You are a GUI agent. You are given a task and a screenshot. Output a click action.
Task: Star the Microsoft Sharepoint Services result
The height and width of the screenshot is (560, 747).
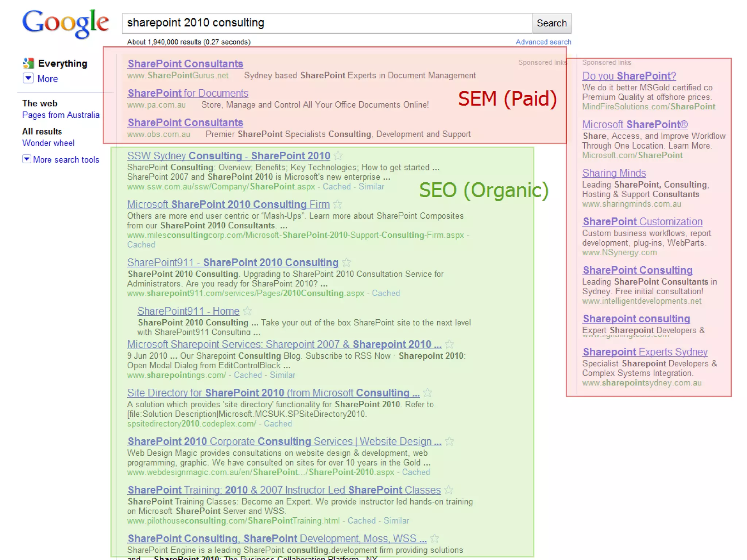click(449, 344)
